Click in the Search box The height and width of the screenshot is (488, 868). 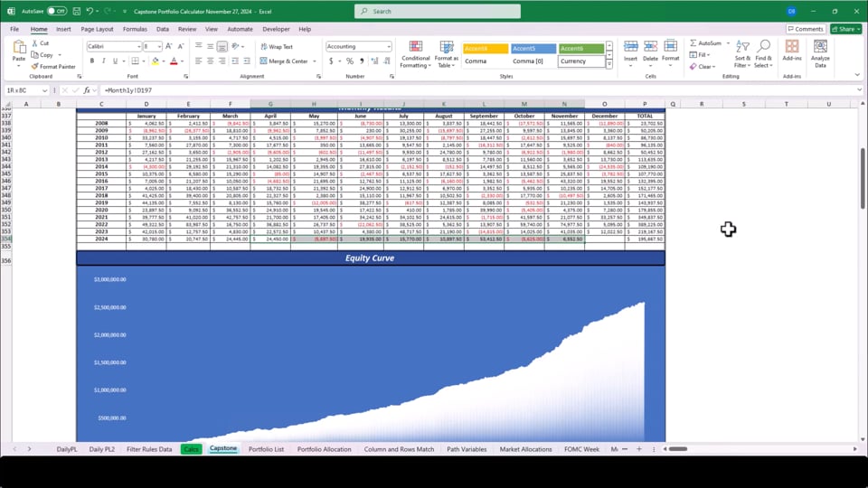[x=438, y=11]
